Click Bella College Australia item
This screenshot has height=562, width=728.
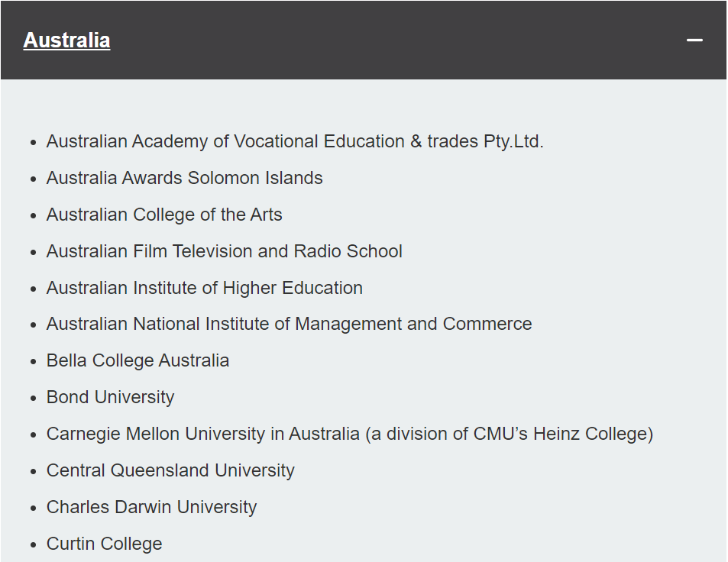(x=138, y=360)
